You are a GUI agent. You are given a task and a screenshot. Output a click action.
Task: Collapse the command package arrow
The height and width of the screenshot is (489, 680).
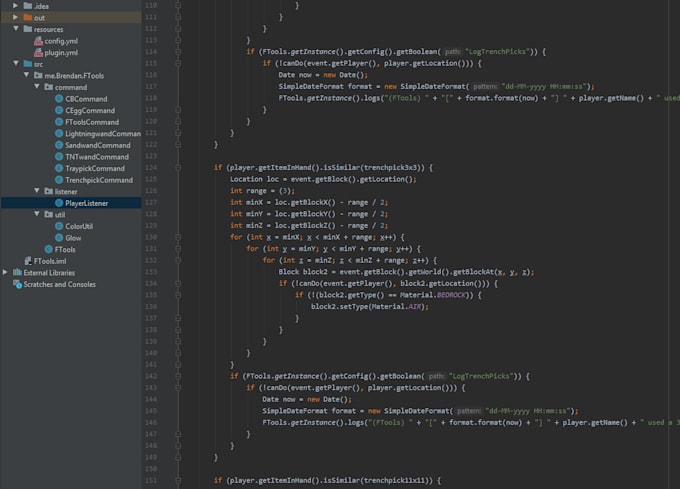point(37,87)
